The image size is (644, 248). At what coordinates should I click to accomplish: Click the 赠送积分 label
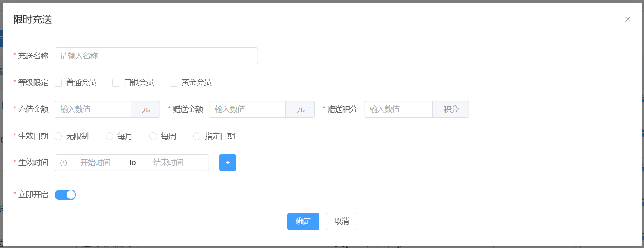pos(342,109)
